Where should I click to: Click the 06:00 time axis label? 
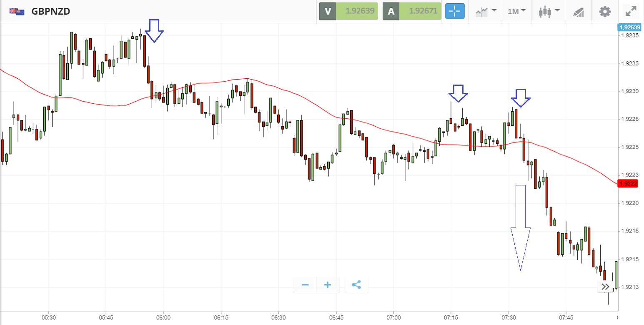(x=163, y=317)
